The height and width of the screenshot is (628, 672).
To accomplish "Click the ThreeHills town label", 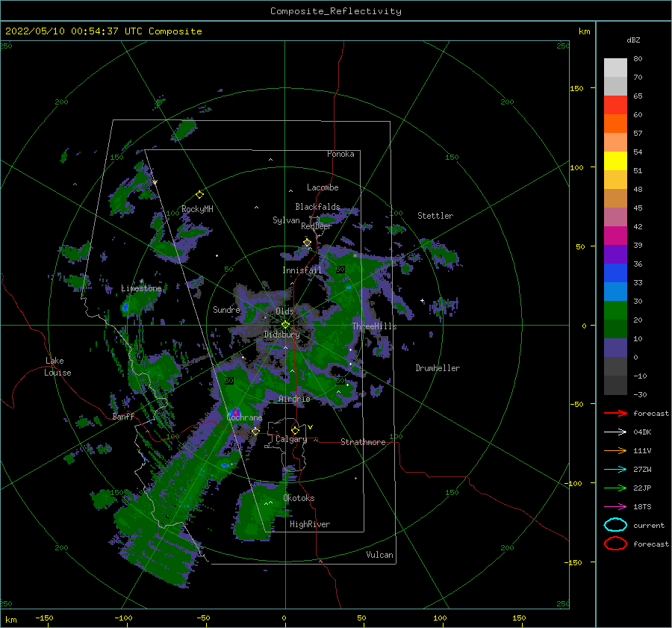I will [375, 326].
